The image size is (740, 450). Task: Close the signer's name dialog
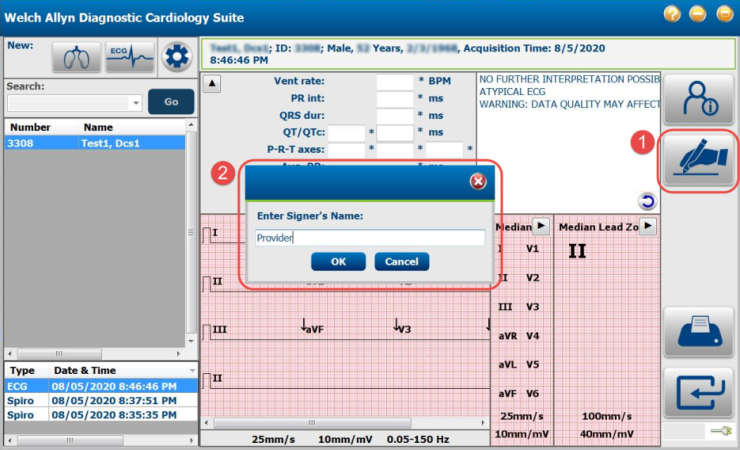(x=478, y=181)
